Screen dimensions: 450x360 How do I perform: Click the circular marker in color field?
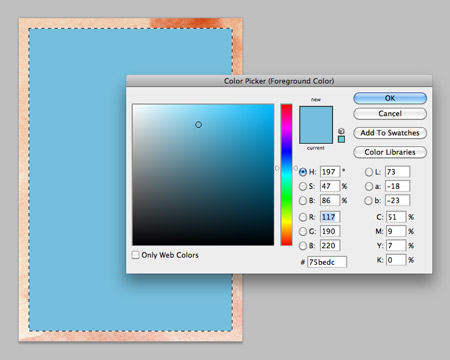(198, 125)
